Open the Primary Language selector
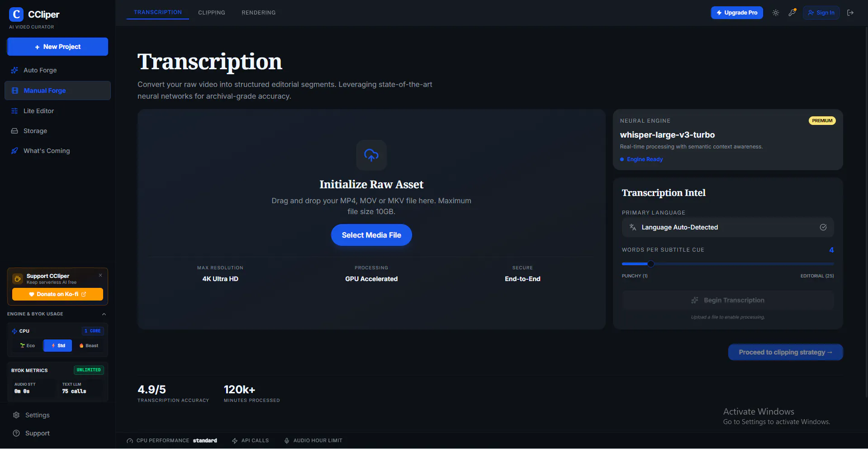868x449 pixels. pos(728,227)
